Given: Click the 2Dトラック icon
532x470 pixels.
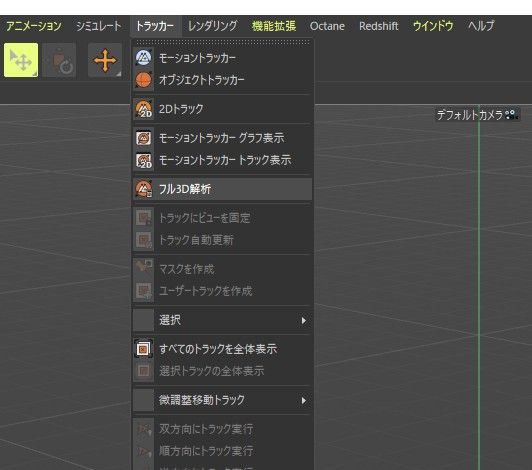Looking at the screenshot, I should pos(144,109).
